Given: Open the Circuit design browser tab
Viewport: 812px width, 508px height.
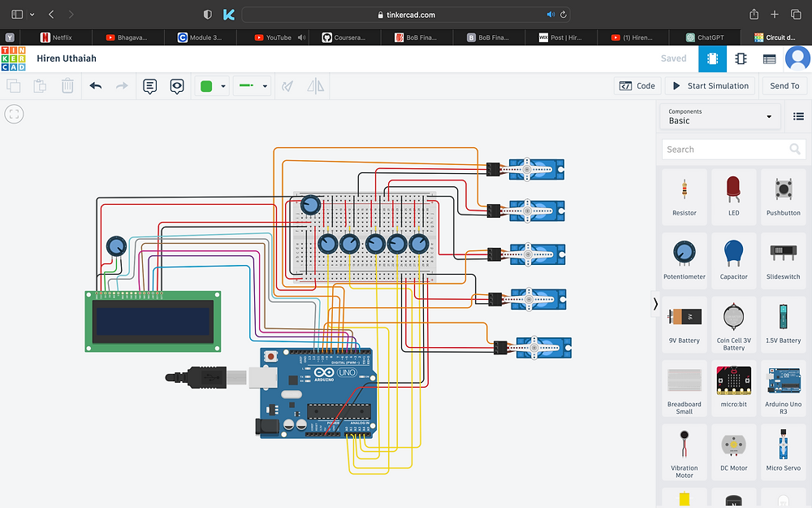Looking at the screenshot, I should [777, 37].
